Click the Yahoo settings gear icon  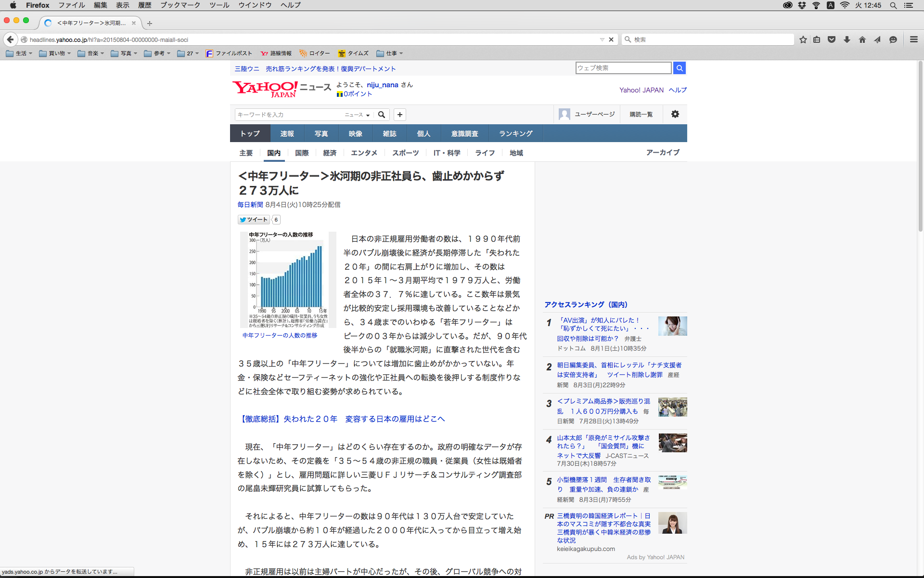point(675,114)
